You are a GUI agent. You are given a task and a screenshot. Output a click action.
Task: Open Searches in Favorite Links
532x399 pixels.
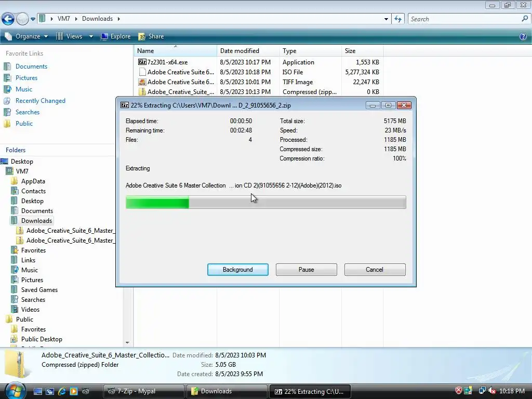[x=28, y=112]
